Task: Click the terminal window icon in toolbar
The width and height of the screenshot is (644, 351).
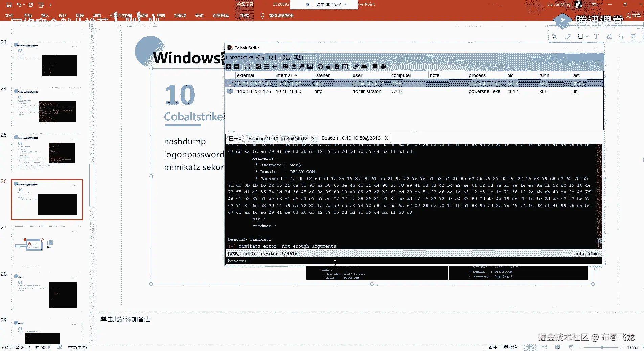Action: pos(345,67)
